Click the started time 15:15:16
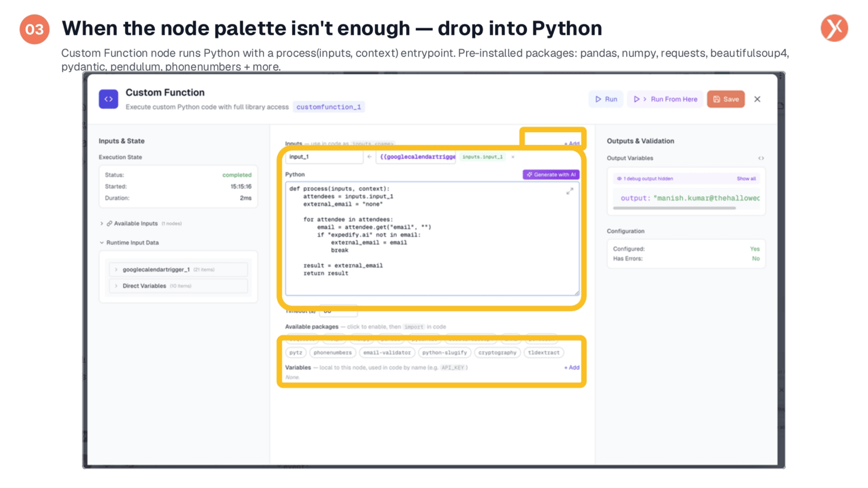This screenshot has height=488, width=868. tap(241, 187)
